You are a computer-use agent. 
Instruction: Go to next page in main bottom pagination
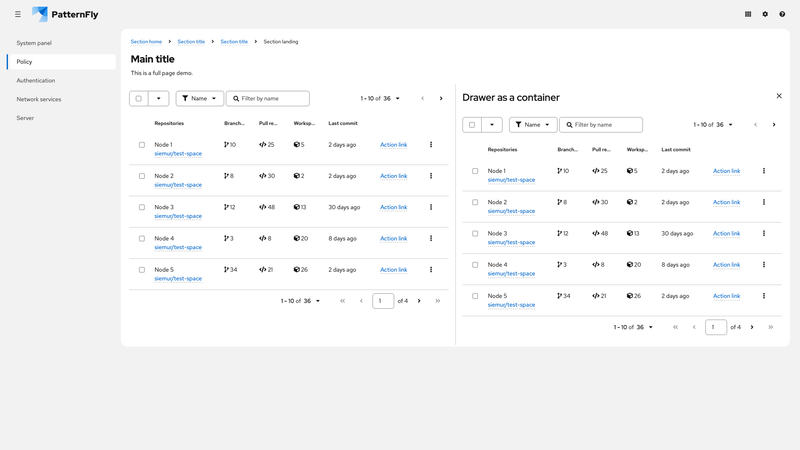[x=419, y=301]
